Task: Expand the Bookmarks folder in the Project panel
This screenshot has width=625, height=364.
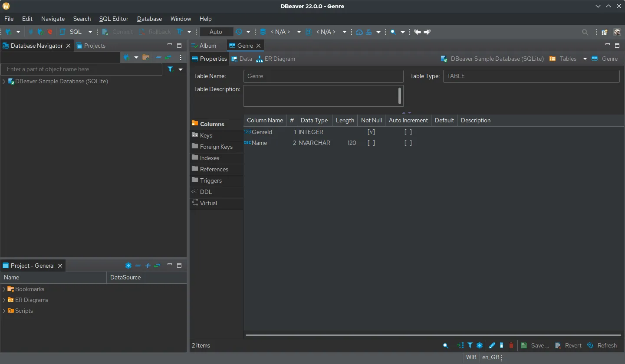Action: [4, 289]
